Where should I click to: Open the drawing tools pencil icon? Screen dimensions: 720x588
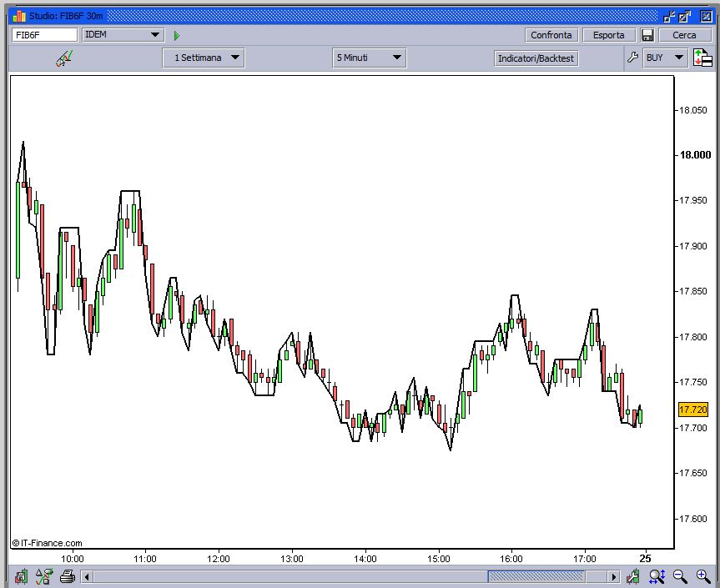pos(64,58)
